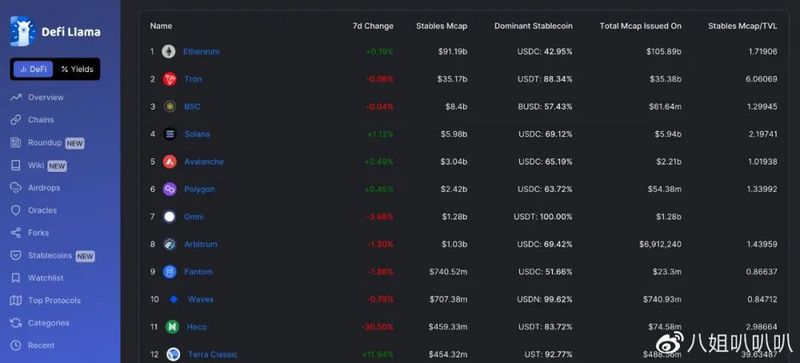Sort table by 7d Change column

373,26
